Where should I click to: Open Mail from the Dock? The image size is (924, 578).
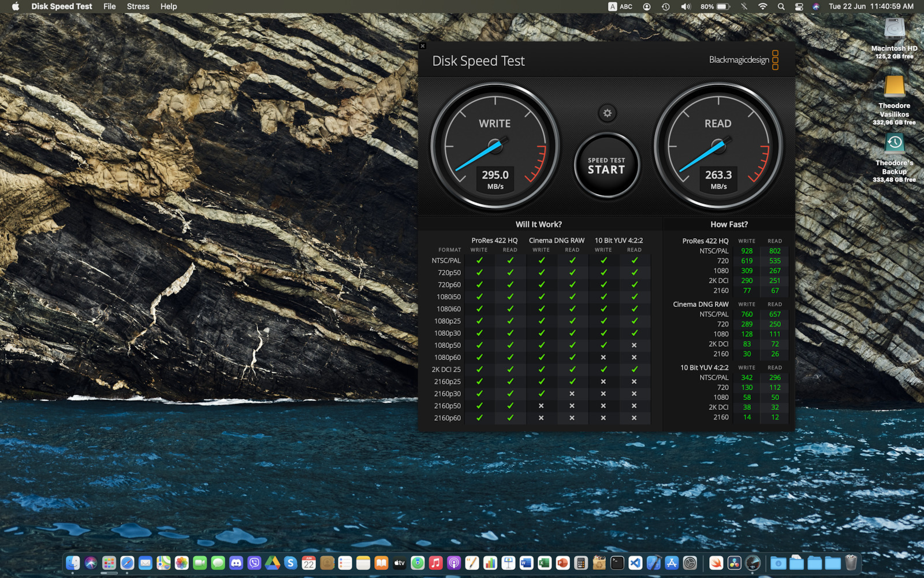coord(146,562)
